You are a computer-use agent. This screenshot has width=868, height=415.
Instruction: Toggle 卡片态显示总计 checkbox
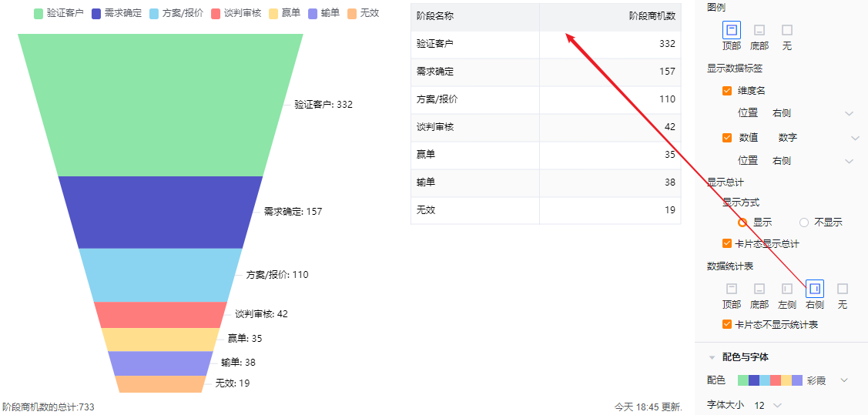pyautogui.click(x=727, y=243)
